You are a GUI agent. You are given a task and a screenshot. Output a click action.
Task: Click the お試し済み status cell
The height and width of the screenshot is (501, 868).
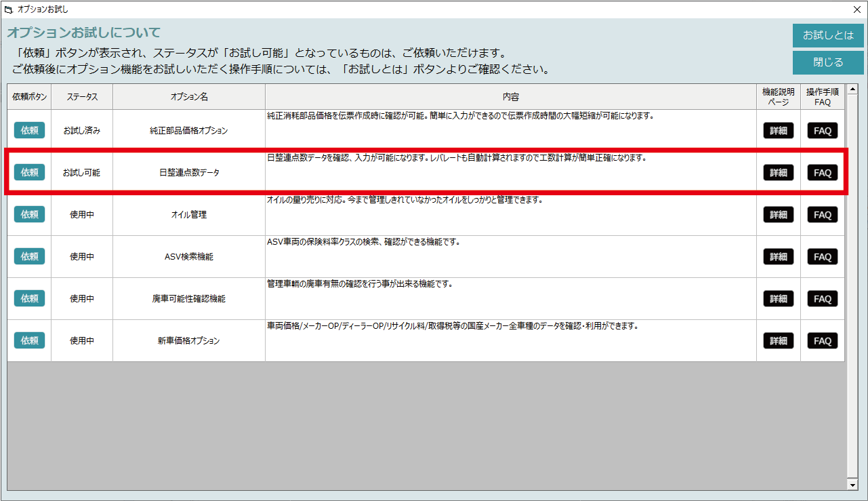tap(82, 131)
